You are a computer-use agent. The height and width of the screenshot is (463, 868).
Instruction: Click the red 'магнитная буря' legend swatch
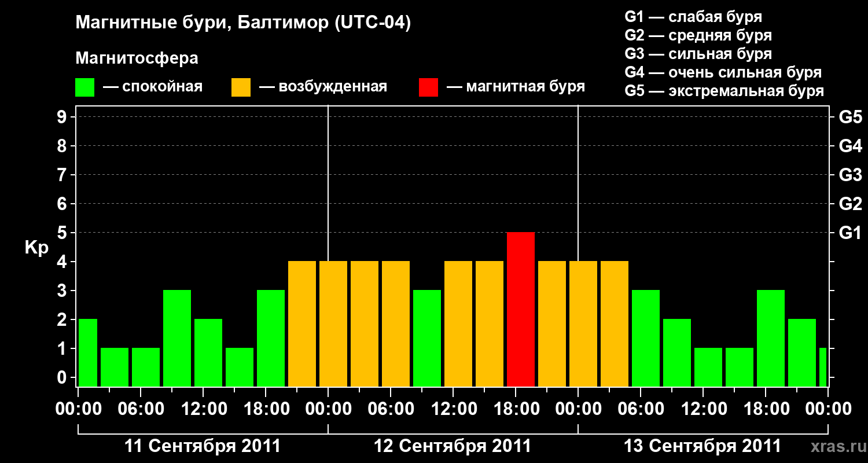pos(429,87)
